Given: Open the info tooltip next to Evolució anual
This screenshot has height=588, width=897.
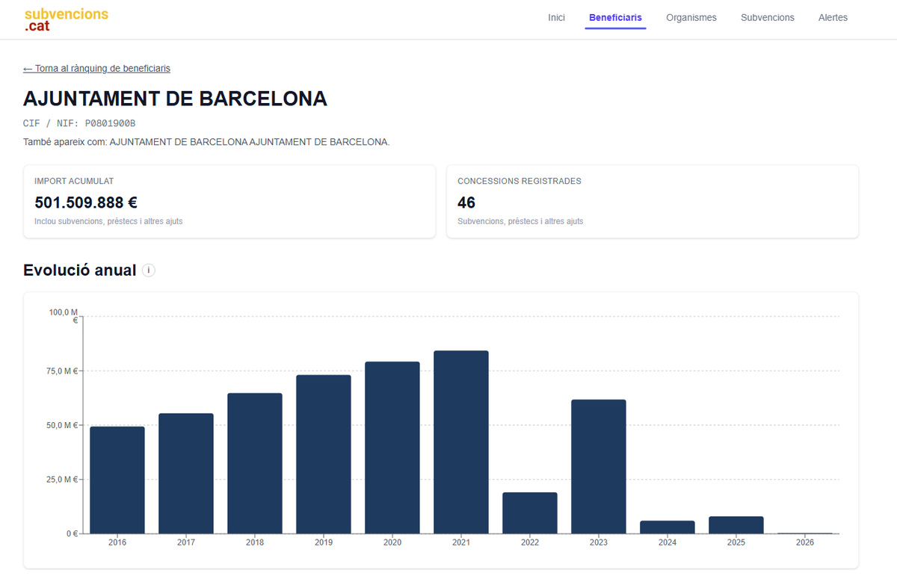Looking at the screenshot, I should (x=149, y=270).
